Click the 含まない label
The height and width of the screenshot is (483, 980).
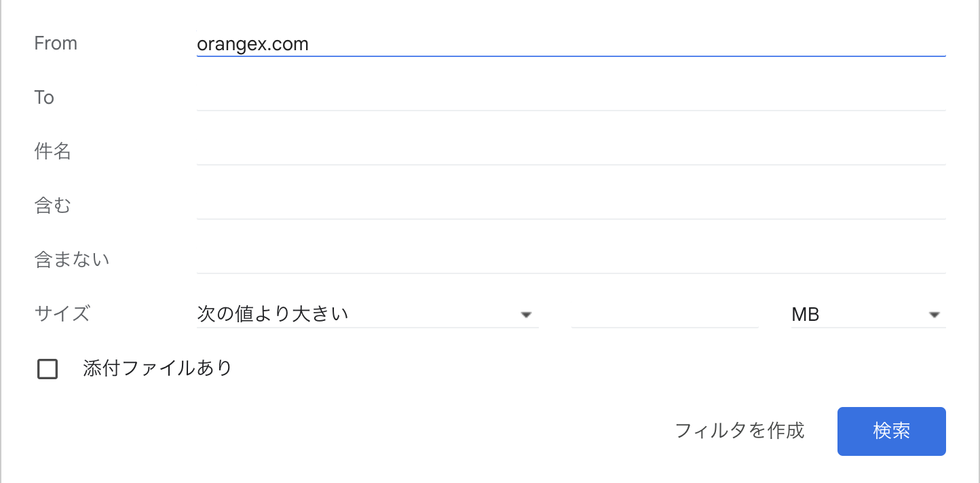[71, 259]
